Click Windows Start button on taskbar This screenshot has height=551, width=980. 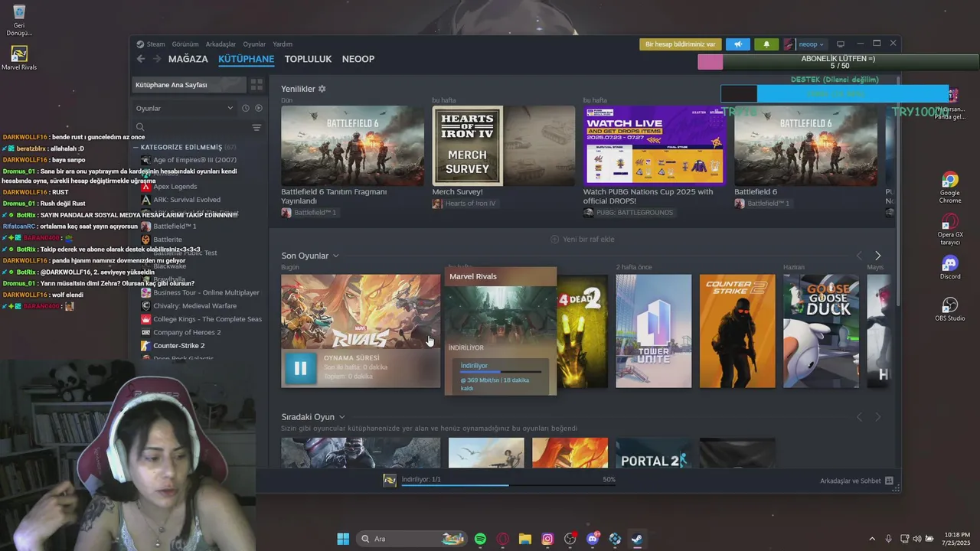click(343, 539)
